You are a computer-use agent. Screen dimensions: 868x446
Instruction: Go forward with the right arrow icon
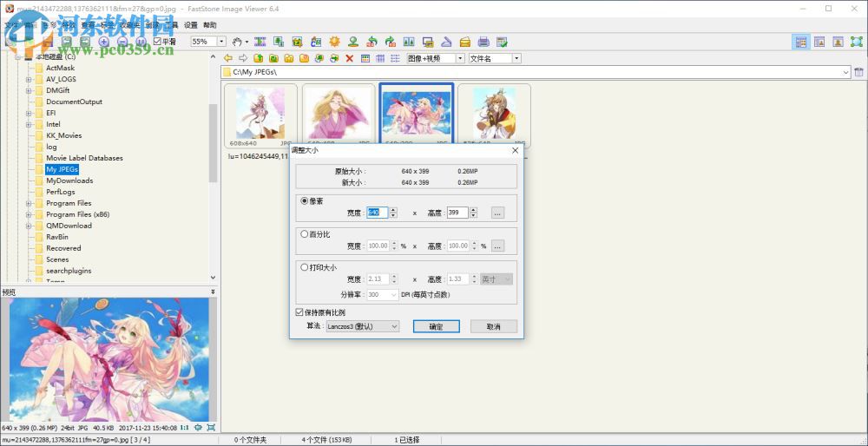point(242,58)
